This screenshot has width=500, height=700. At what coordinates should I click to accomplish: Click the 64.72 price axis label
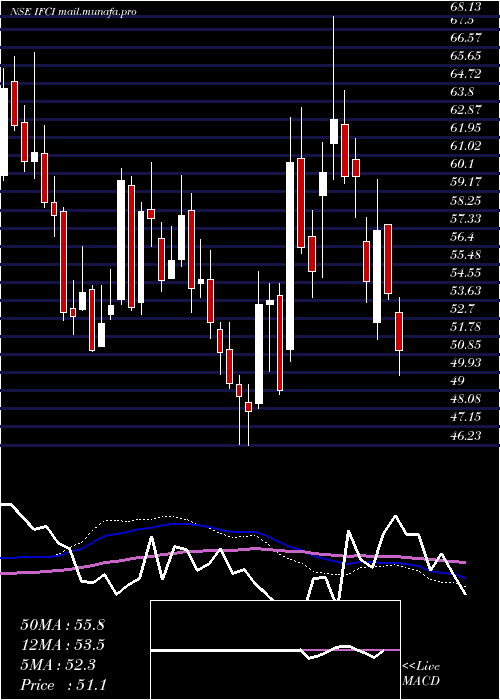tap(466, 74)
